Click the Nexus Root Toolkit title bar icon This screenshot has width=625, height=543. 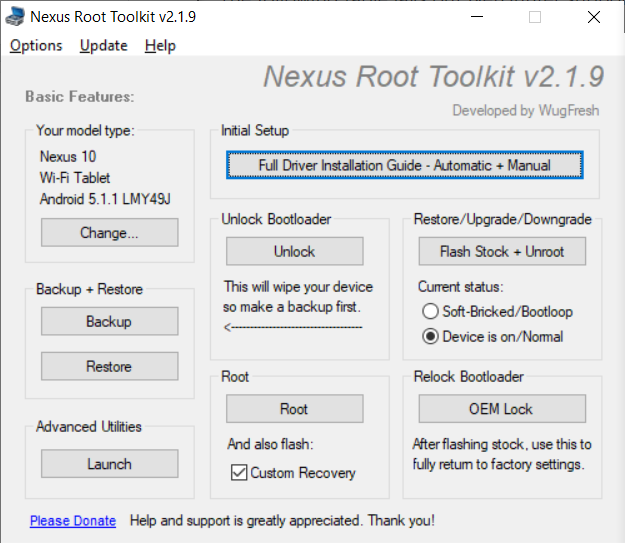pyautogui.click(x=15, y=17)
